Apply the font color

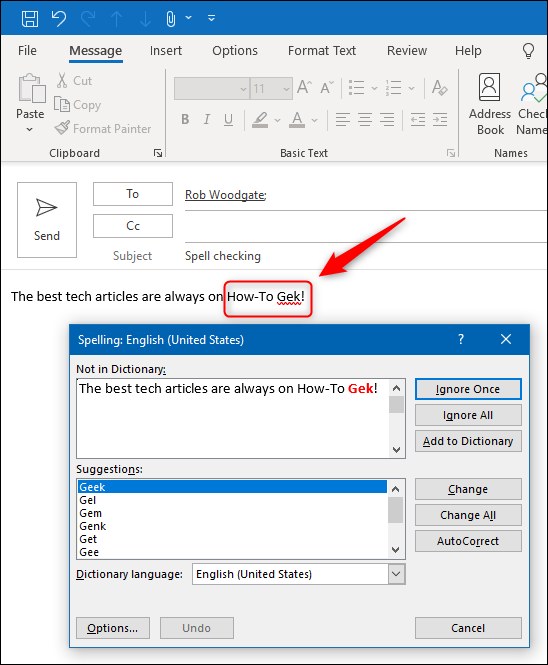[x=297, y=120]
